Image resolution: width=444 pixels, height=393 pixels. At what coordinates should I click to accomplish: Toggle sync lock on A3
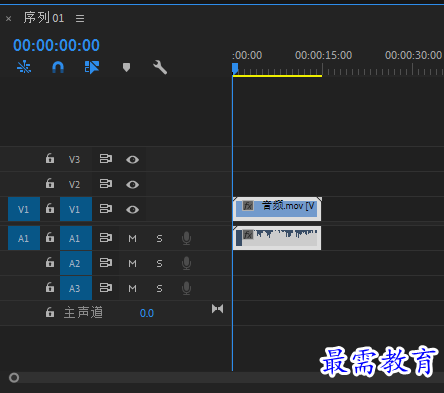106,288
